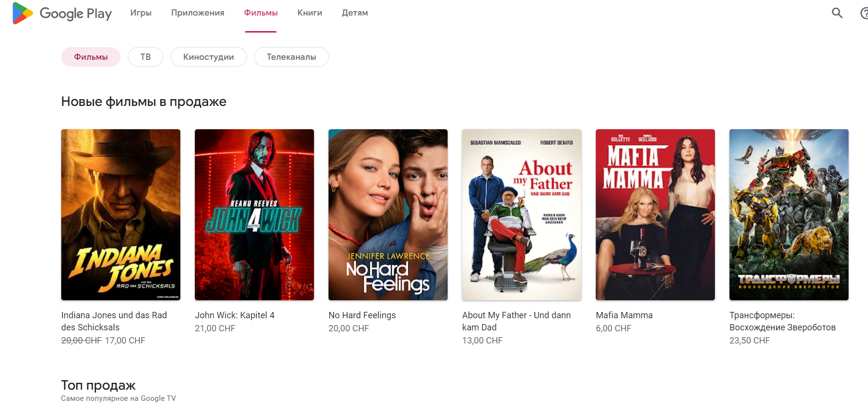The width and height of the screenshot is (868, 412).
Task: Click the Google Play logo
Action: [x=62, y=13]
